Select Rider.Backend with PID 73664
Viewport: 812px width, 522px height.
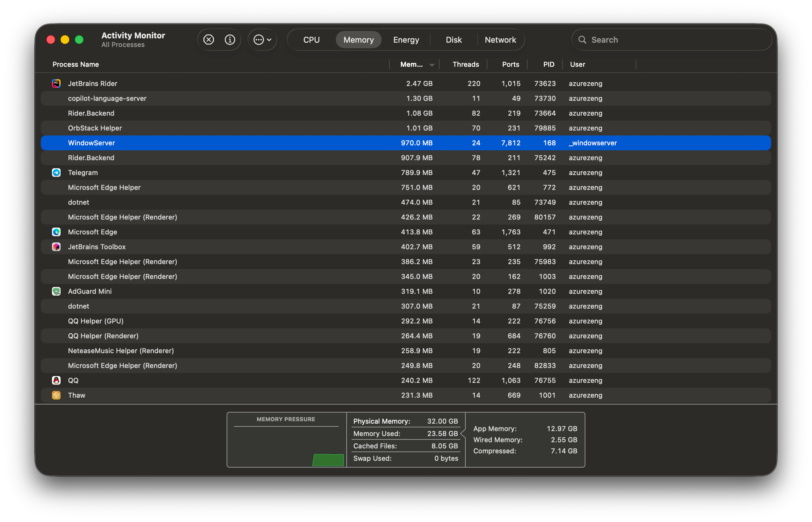(406, 113)
